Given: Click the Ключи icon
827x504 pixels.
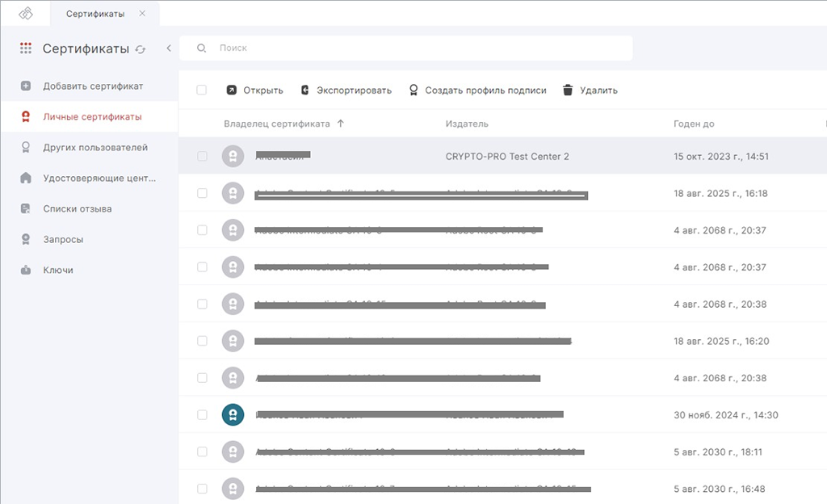Looking at the screenshot, I should 26,270.
